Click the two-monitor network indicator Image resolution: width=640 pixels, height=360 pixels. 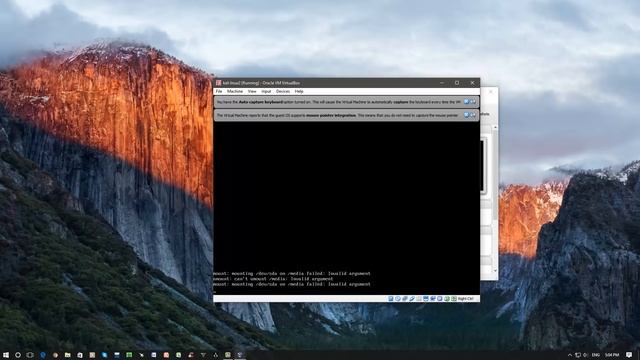click(433, 299)
